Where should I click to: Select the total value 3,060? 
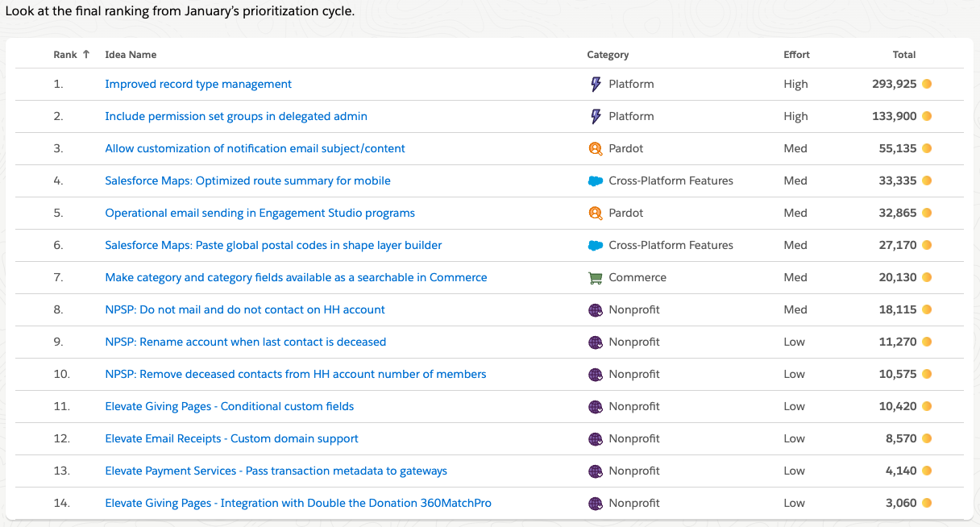(901, 503)
